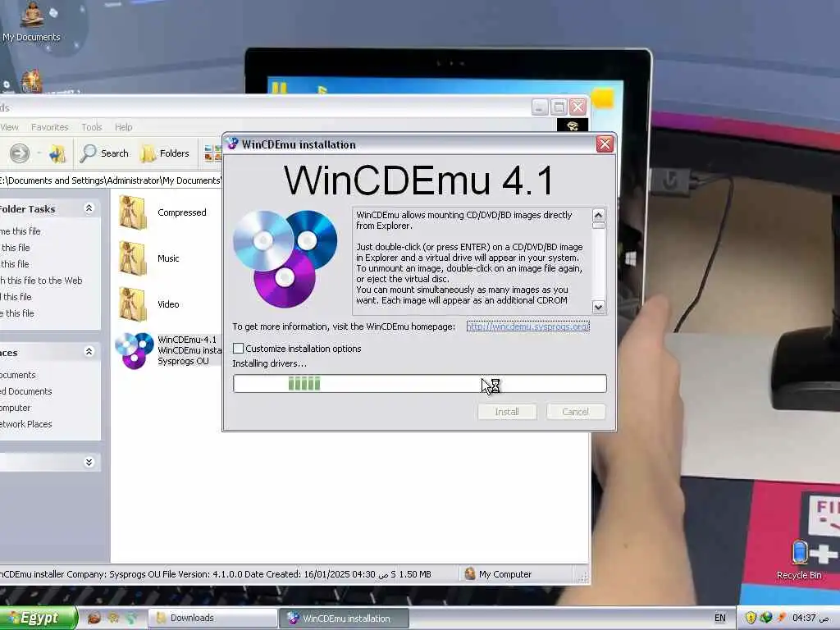Switch to the Downloads taskbar button
This screenshot has width=840, height=630.
(213, 619)
